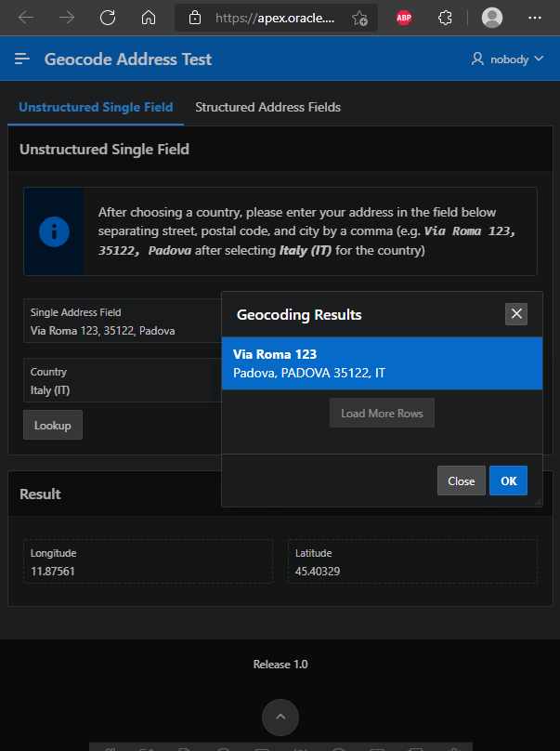Click the scroll-to-top chevron button
This screenshot has width=560, height=751.
[x=280, y=717]
